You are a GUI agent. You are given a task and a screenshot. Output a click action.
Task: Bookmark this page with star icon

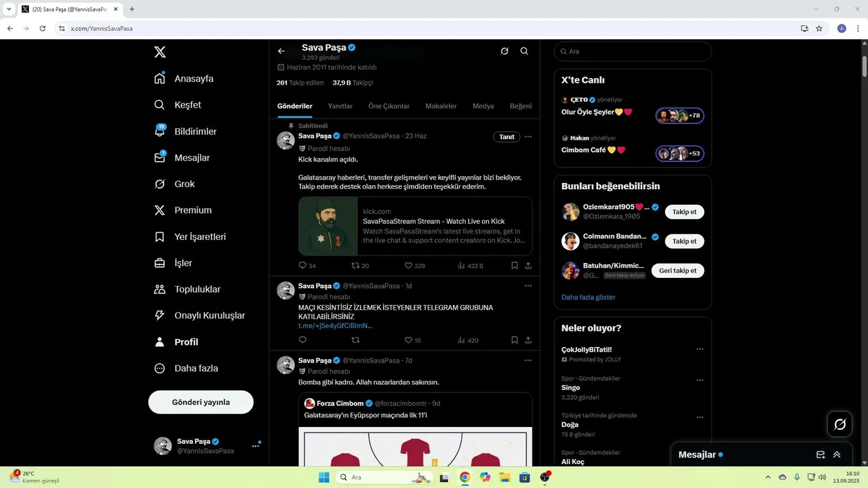pos(819,28)
